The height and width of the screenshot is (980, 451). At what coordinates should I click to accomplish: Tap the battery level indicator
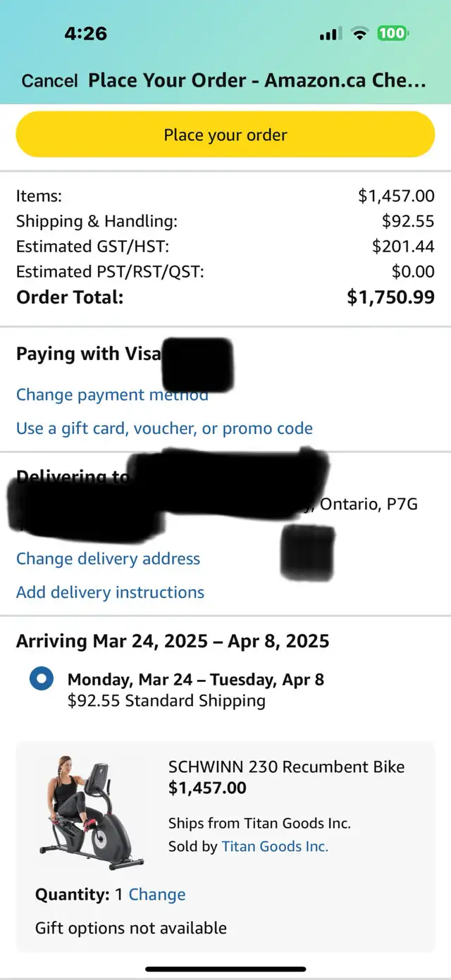pos(393,33)
